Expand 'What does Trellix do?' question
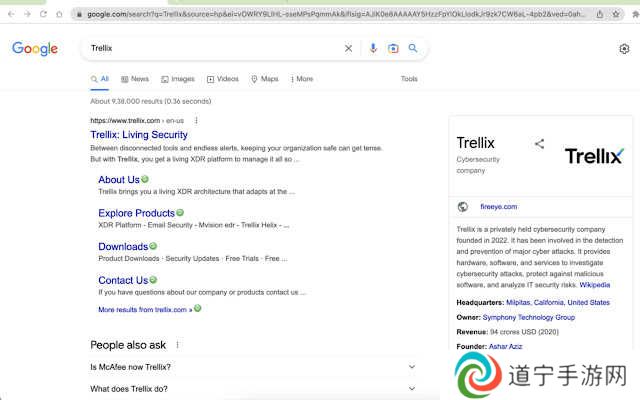Image resolution: width=640 pixels, height=400 pixels. coord(253,389)
